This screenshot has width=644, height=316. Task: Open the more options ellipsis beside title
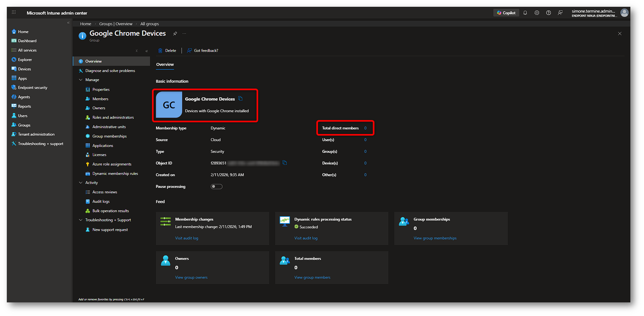(x=184, y=34)
